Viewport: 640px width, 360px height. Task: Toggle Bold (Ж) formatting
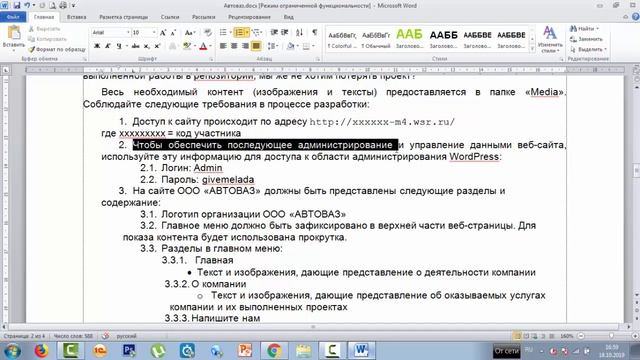97,46
